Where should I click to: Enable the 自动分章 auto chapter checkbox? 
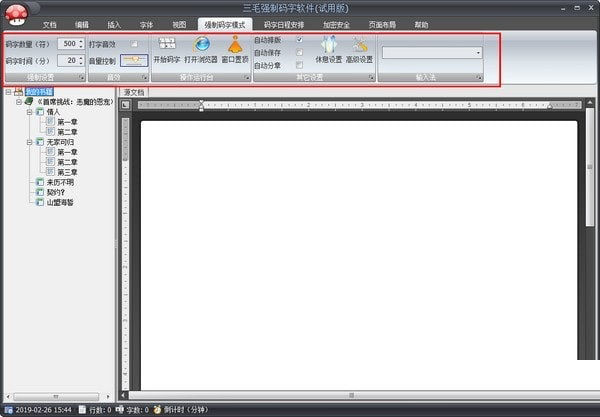299,65
